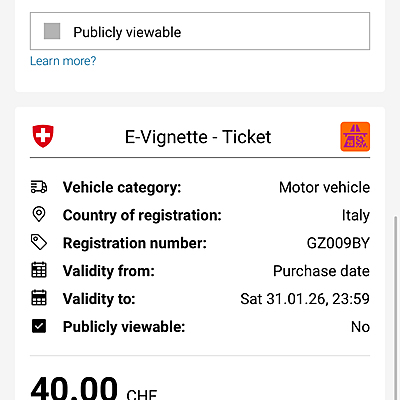Click the Italy registration country value
Viewport: 400px width, 400px height.
pyautogui.click(x=356, y=215)
